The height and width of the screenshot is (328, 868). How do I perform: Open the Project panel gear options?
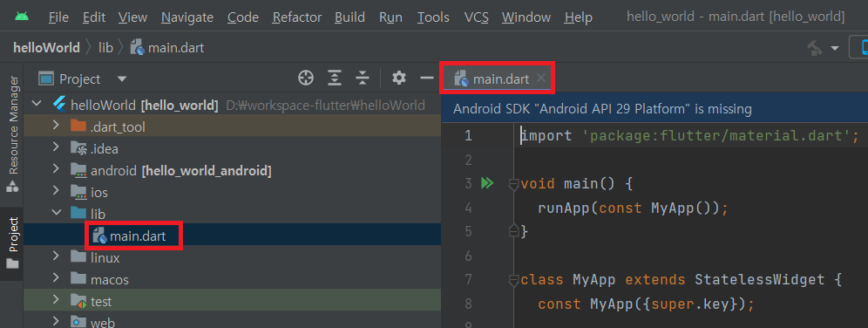pyautogui.click(x=398, y=79)
